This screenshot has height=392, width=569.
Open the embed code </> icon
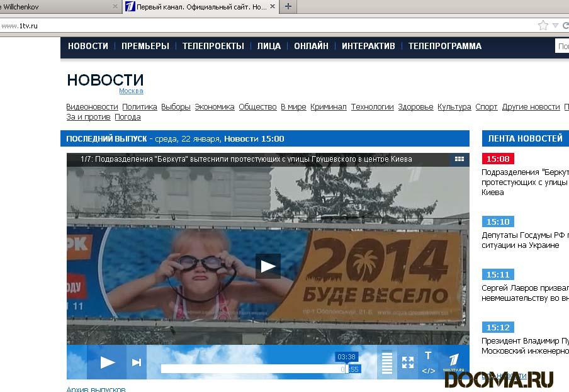click(x=429, y=371)
